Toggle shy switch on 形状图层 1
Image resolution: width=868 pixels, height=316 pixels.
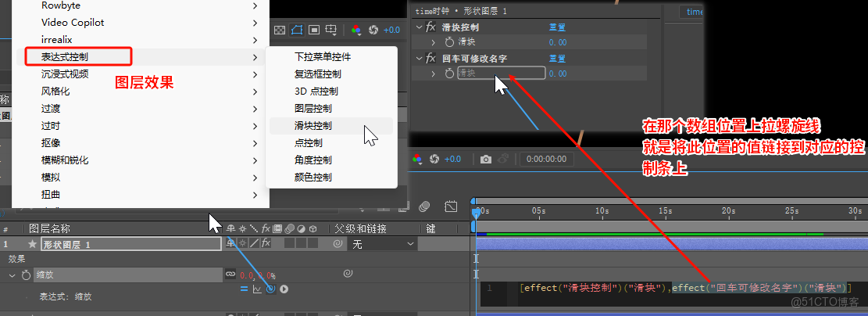[230, 243]
